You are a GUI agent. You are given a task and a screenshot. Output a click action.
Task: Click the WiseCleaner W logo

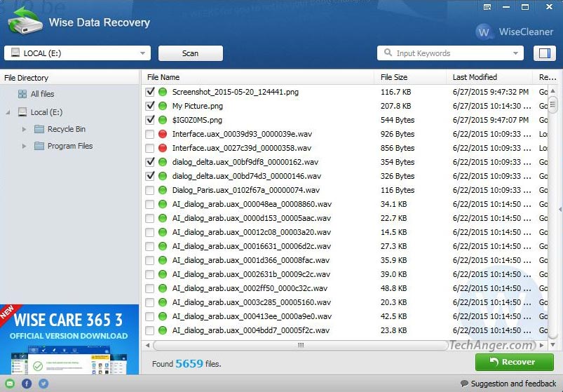[x=483, y=32]
